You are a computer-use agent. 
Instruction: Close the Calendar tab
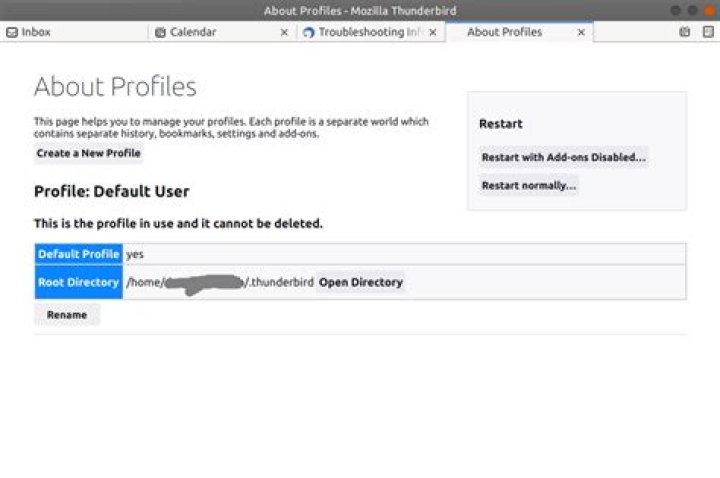[284, 33]
